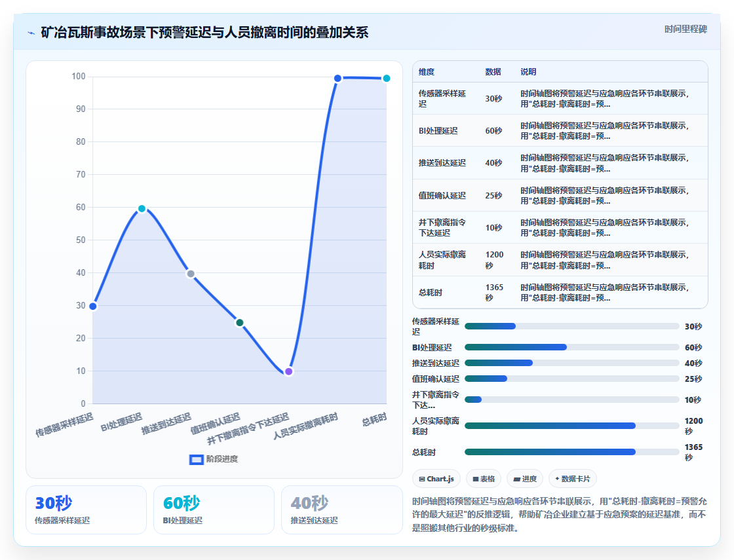Click the 表格 tag
Image resolution: width=734 pixels, height=560 pixels.
pyautogui.click(x=484, y=479)
